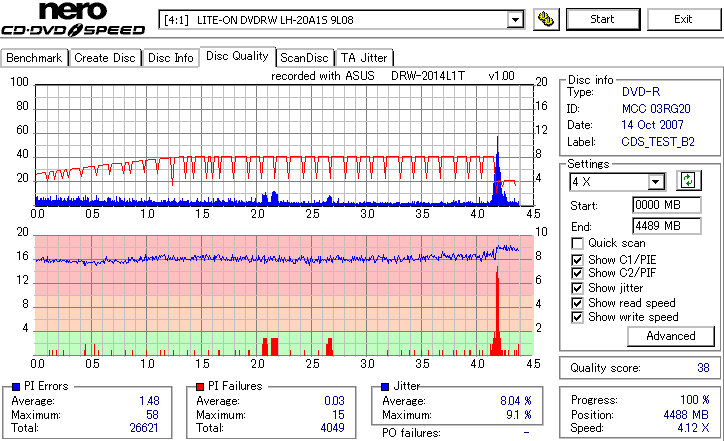
Task: Click PI Failures average 0.03
Action: point(334,401)
